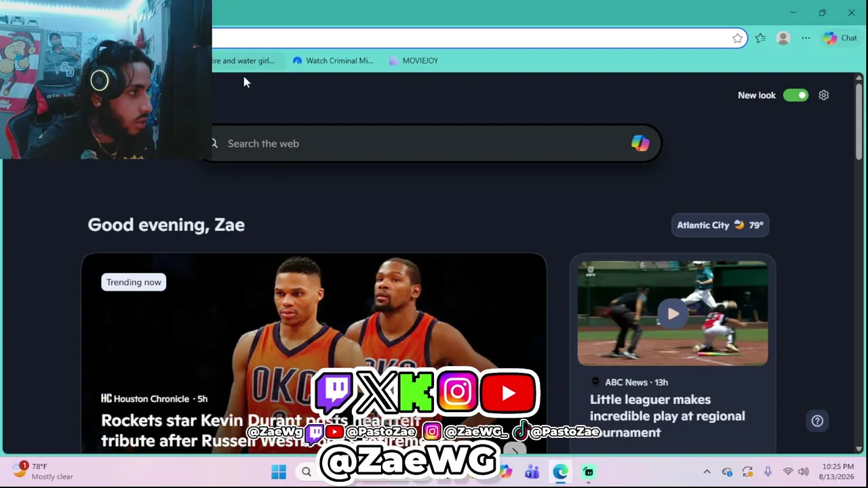Image resolution: width=868 pixels, height=488 pixels.
Task: Click the Trending now badge
Action: [x=134, y=282]
